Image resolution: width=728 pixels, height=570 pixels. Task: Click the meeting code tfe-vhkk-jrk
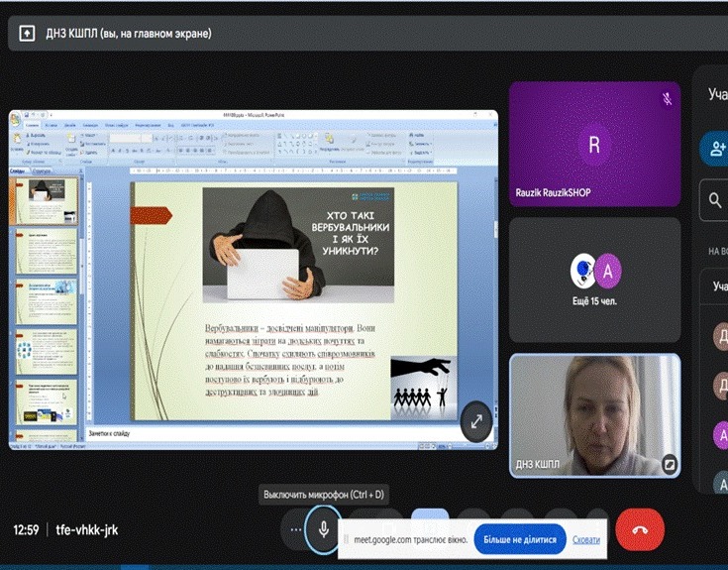coord(87,530)
